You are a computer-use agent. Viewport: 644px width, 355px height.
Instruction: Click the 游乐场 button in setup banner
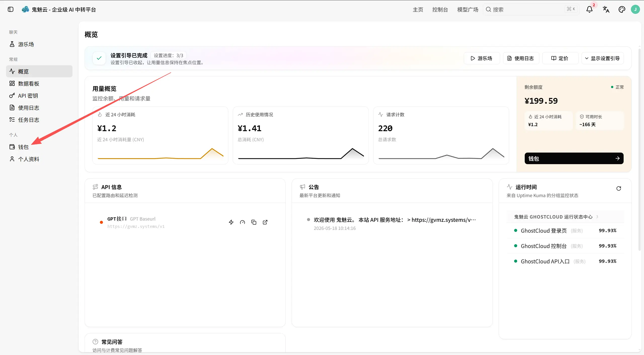[x=482, y=58]
